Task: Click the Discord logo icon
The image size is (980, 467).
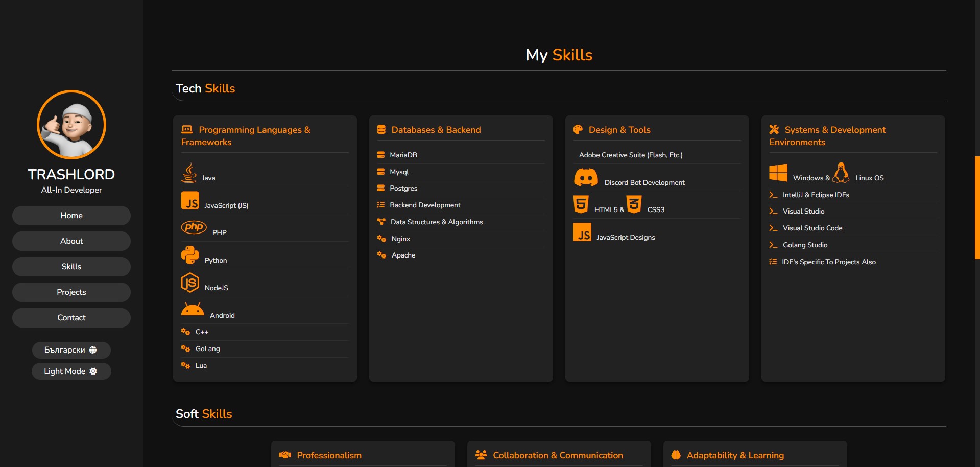Action: [586, 177]
